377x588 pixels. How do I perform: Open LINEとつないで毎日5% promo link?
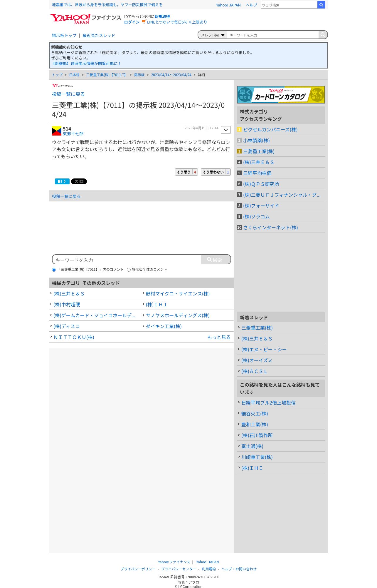[177, 22]
